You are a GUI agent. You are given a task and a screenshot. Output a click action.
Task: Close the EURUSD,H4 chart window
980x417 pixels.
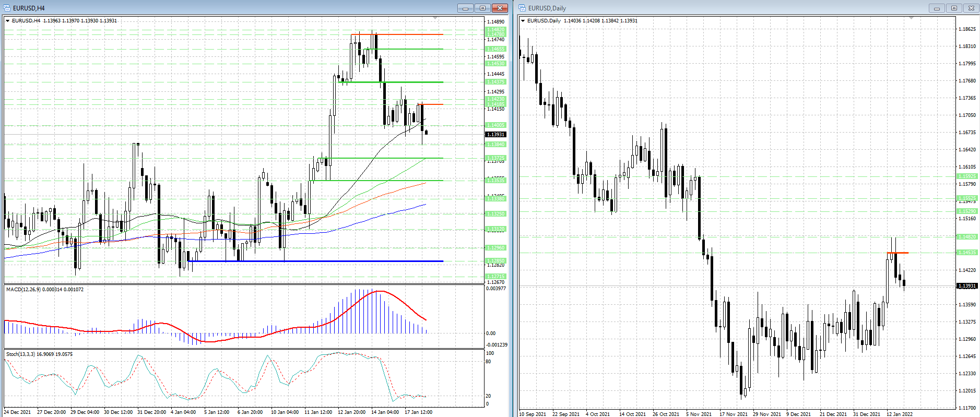[500, 8]
